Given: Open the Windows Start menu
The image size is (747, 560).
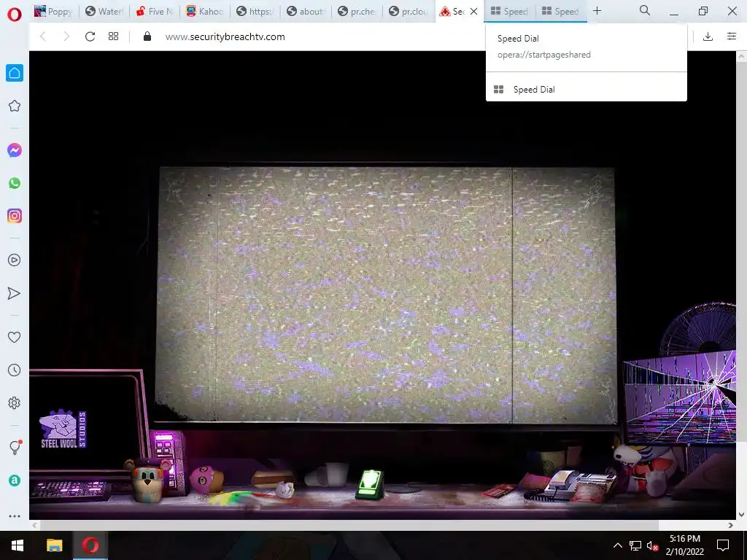Looking at the screenshot, I should point(18,545).
